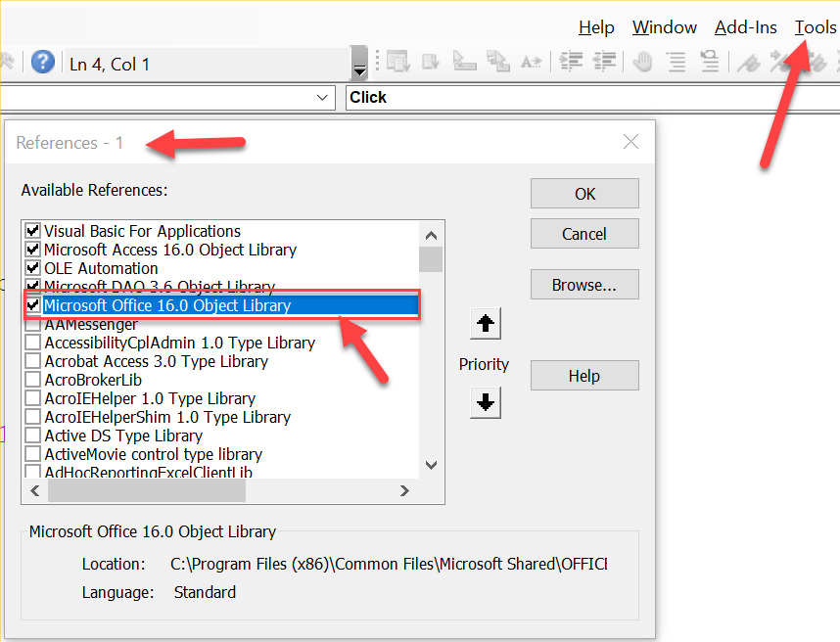Tick Acrobat Access 3.0 Type Library
This screenshot has width=840, height=642.
[x=32, y=361]
